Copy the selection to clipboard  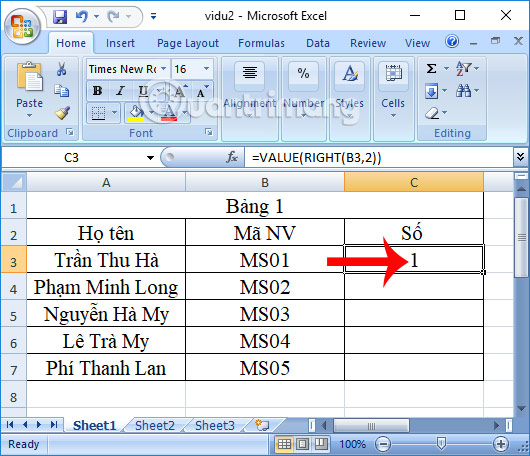[62, 91]
